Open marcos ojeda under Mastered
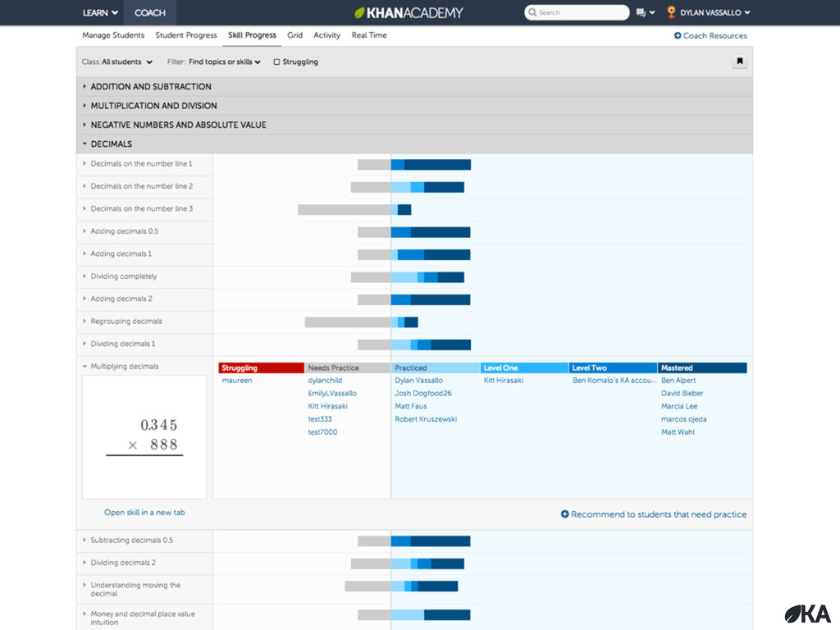This screenshot has height=630, width=840. click(x=683, y=419)
